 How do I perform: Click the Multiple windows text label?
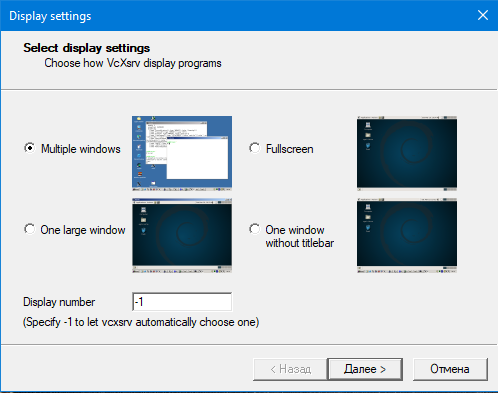(x=81, y=149)
